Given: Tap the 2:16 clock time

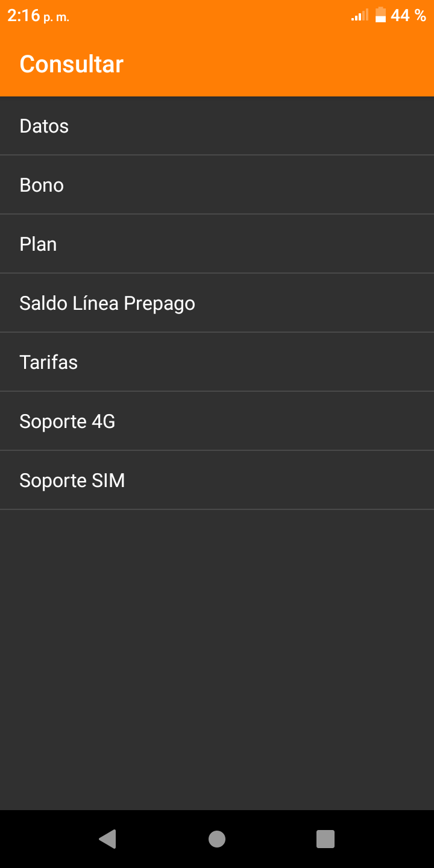Looking at the screenshot, I should pos(24,16).
